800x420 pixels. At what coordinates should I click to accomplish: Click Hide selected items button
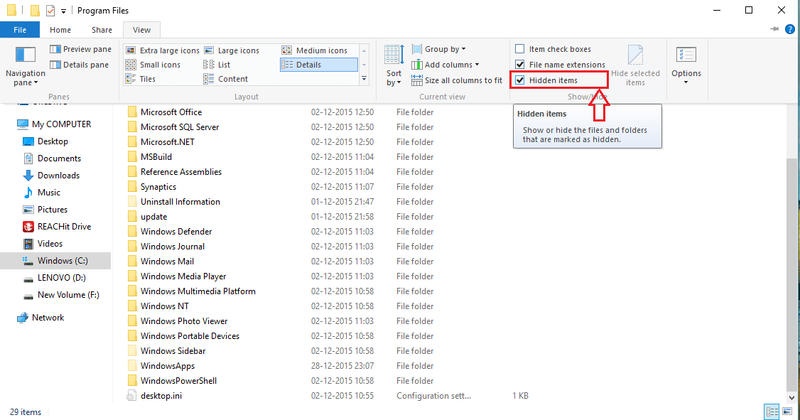click(x=635, y=66)
